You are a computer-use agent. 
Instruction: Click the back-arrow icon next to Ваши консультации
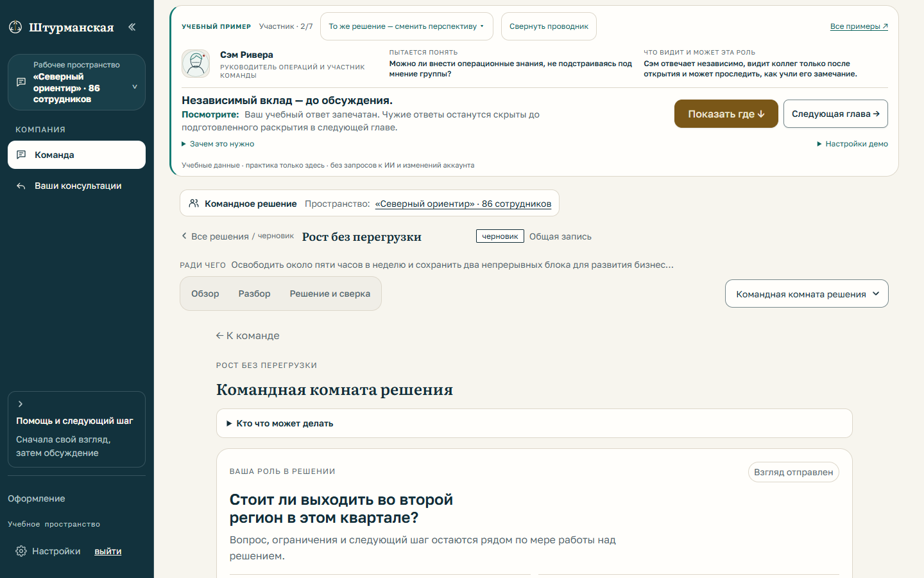[x=21, y=186]
